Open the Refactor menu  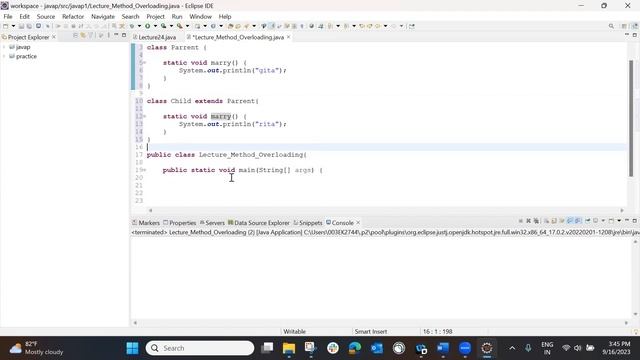[73, 17]
